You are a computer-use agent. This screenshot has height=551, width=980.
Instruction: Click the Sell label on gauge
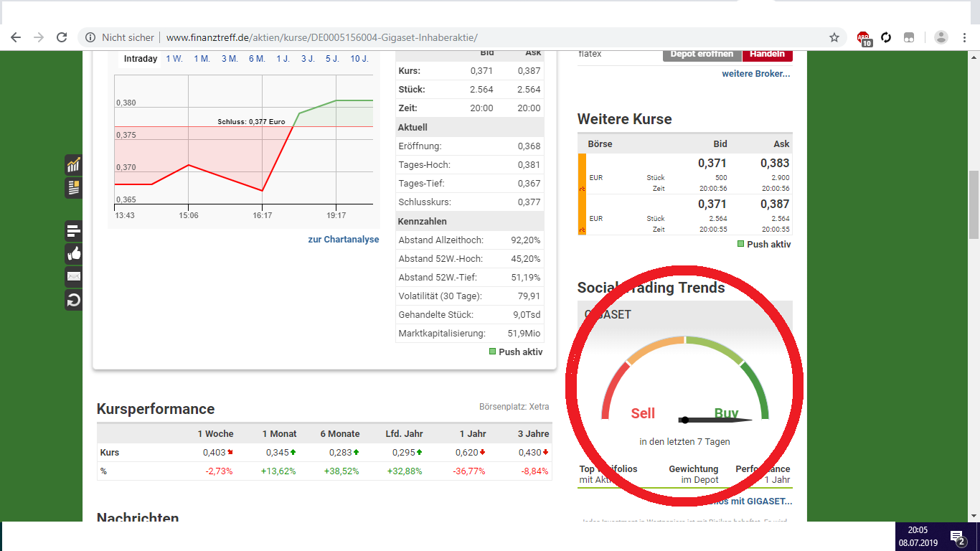643,413
